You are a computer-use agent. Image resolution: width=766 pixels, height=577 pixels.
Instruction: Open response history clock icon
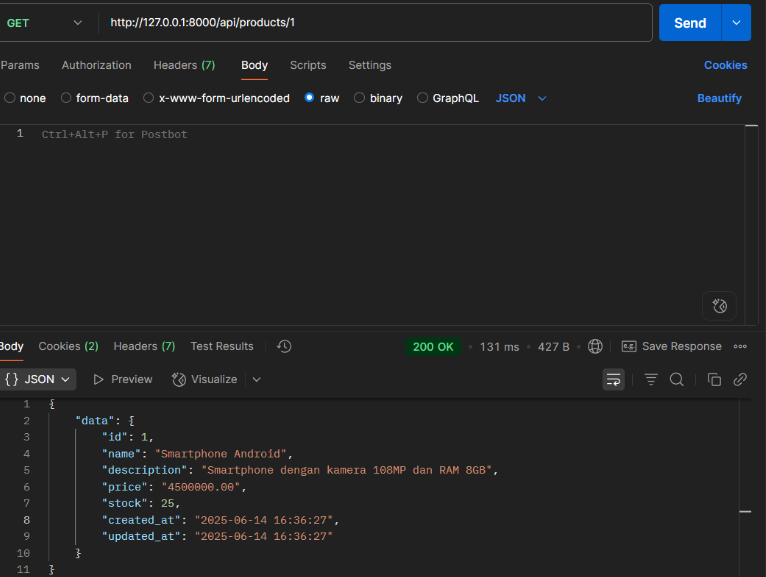(284, 346)
